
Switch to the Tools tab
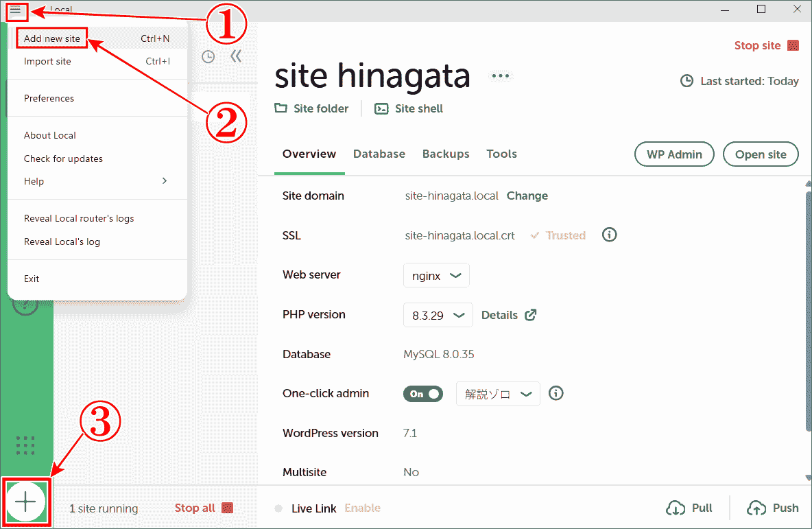pyautogui.click(x=501, y=154)
